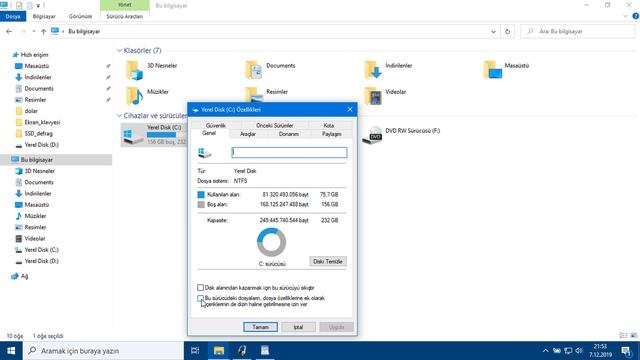
Task: Collapse the Klasörler (7) group
Action: pyautogui.click(x=119, y=51)
